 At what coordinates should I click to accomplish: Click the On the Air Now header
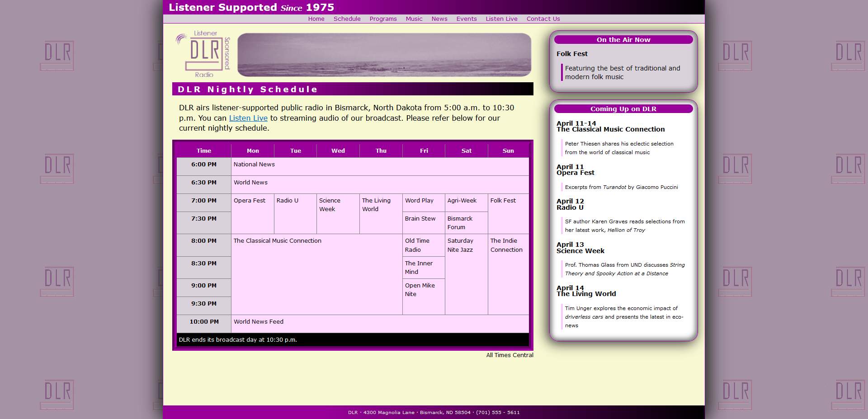point(623,40)
